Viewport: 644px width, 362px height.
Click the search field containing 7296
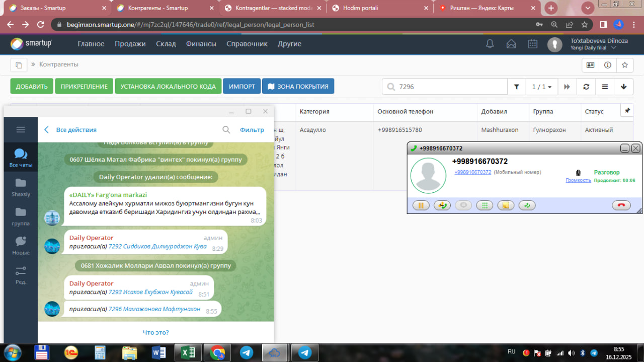tap(448, 87)
